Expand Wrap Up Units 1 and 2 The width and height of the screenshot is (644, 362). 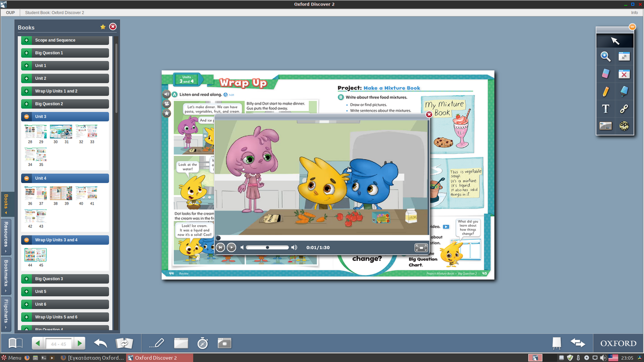(65, 91)
